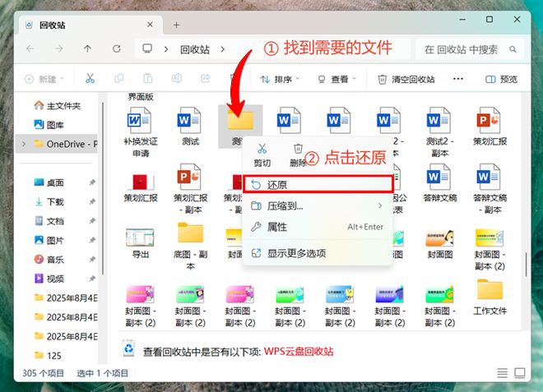Screen dimensions: 543x392
Task: Click the Share icon in the toolbar
Action: pos(206,79)
